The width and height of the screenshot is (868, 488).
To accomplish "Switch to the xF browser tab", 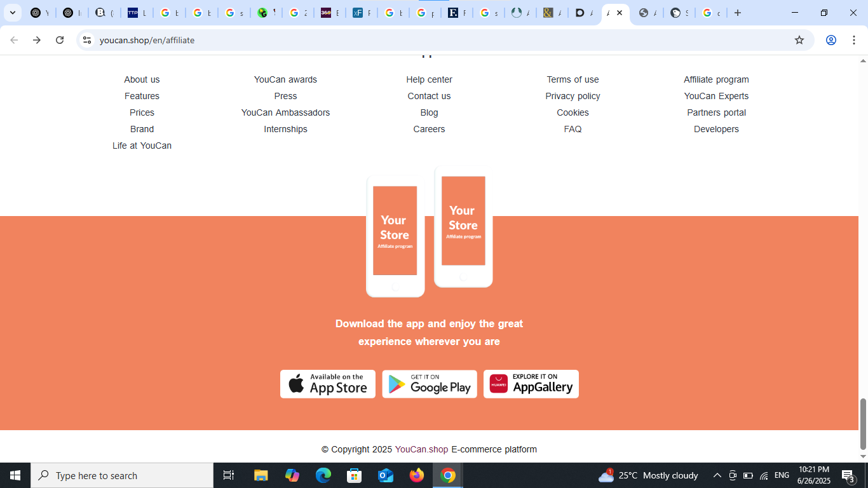I will click(361, 13).
